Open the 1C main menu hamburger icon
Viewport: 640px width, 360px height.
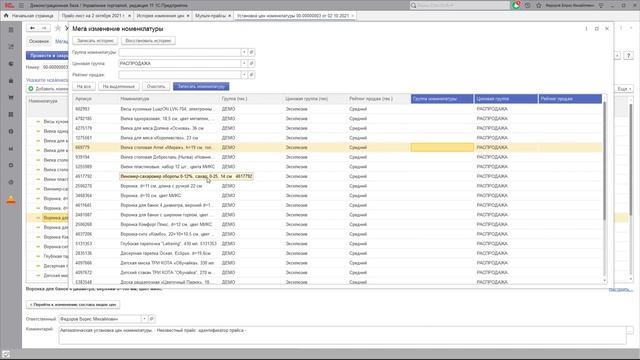[x=21, y=5]
